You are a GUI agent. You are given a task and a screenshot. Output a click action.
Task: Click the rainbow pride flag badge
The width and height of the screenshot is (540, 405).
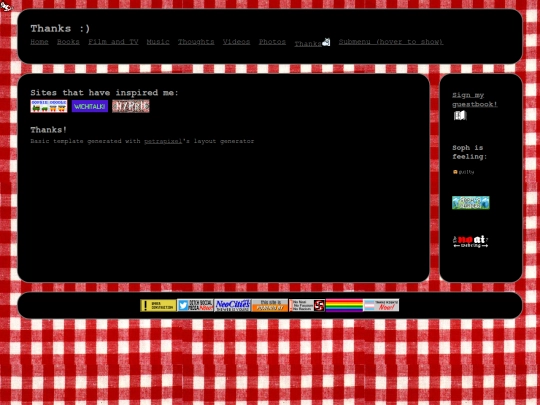344,305
